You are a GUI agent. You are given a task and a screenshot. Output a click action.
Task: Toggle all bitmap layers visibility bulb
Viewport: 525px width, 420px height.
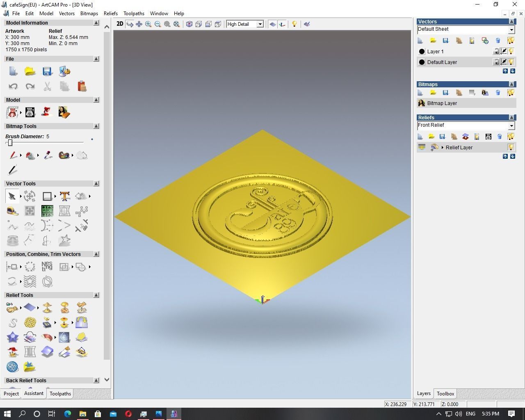point(511,93)
